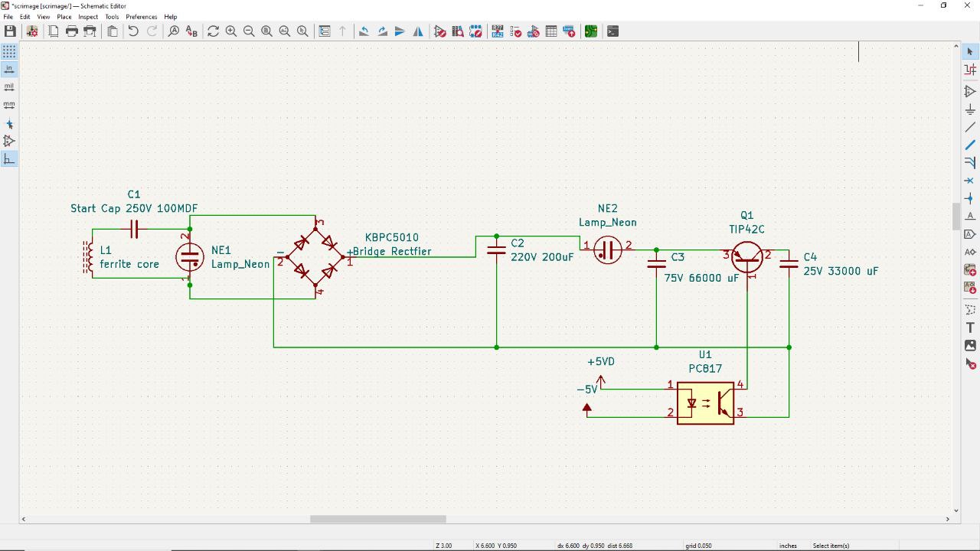Rotate selection counter-clockwise
The image size is (980, 551).
364,31
